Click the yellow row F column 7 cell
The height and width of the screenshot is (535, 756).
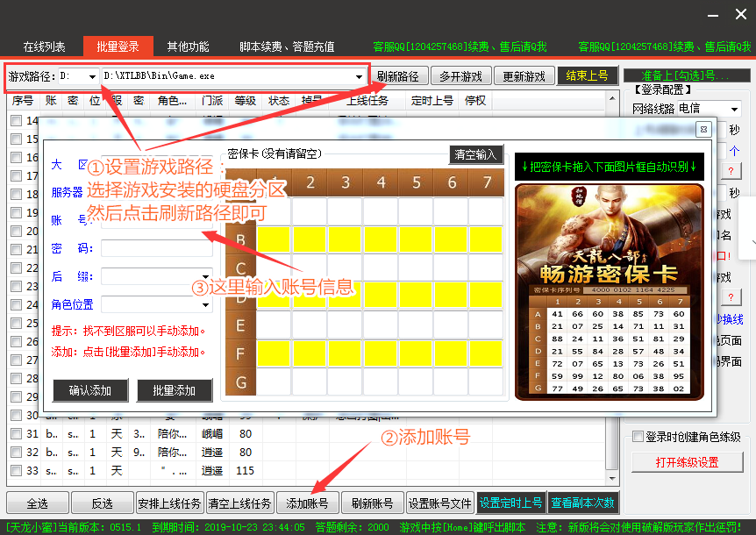coord(486,353)
